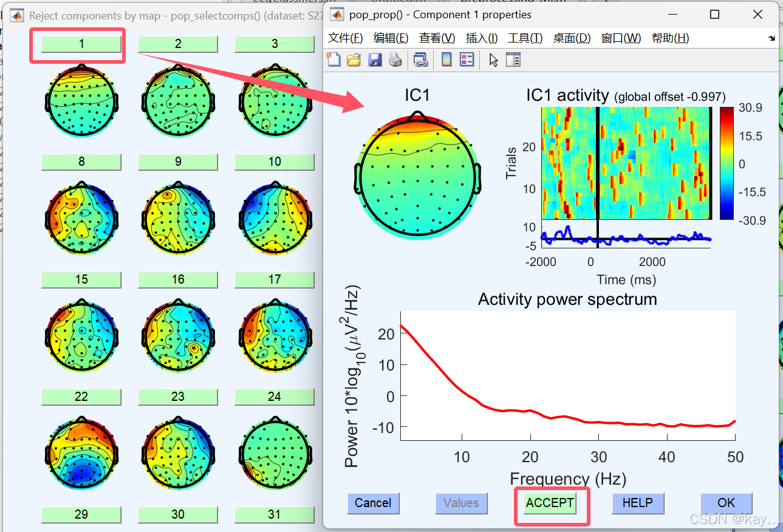Image resolution: width=783 pixels, height=532 pixels.
Task: Open the 文件(F) menu
Action: 344,38
